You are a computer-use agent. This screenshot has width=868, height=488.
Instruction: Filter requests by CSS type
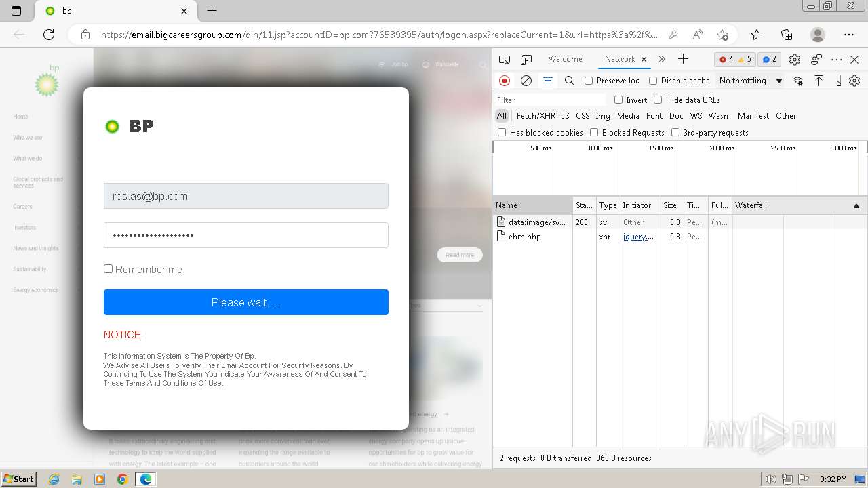583,116
